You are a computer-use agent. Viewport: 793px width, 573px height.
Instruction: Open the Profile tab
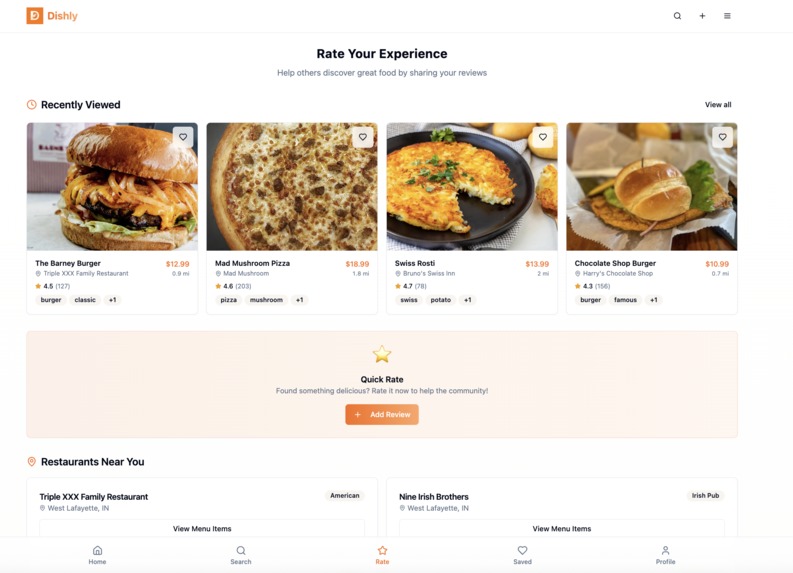pyautogui.click(x=666, y=555)
